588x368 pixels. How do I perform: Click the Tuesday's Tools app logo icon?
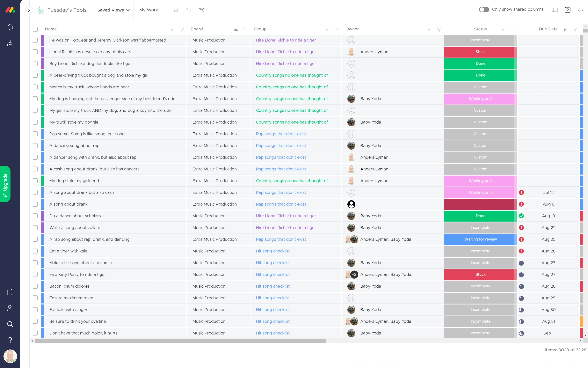tap(41, 10)
